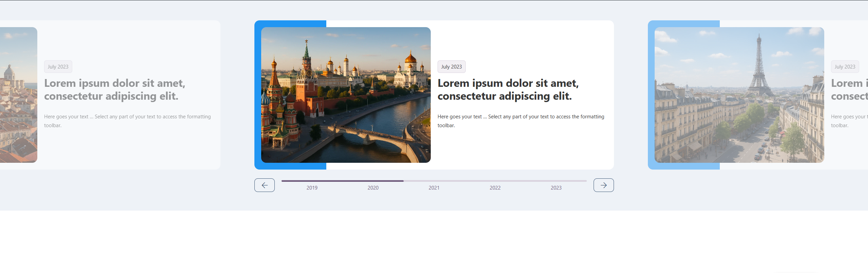Select the July 2023 tag beside Paris image
Image resolution: width=868 pixels, height=273 pixels.
tap(845, 67)
